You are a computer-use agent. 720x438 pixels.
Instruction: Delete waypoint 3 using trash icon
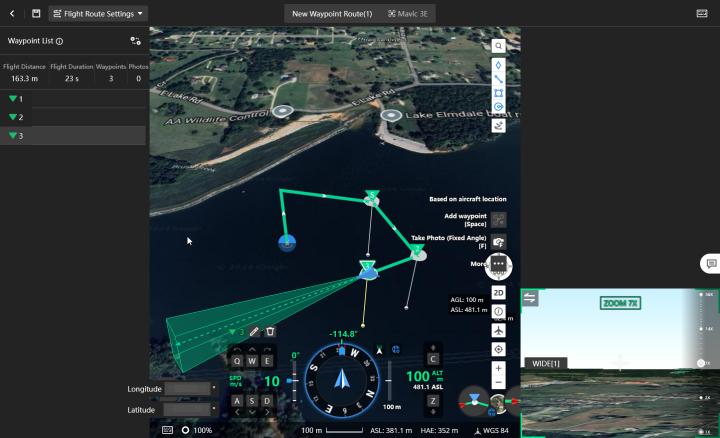(x=270, y=331)
